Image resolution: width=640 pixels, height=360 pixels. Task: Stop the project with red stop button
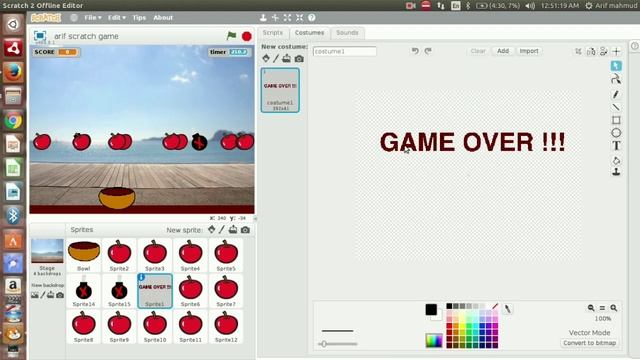click(x=247, y=36)
